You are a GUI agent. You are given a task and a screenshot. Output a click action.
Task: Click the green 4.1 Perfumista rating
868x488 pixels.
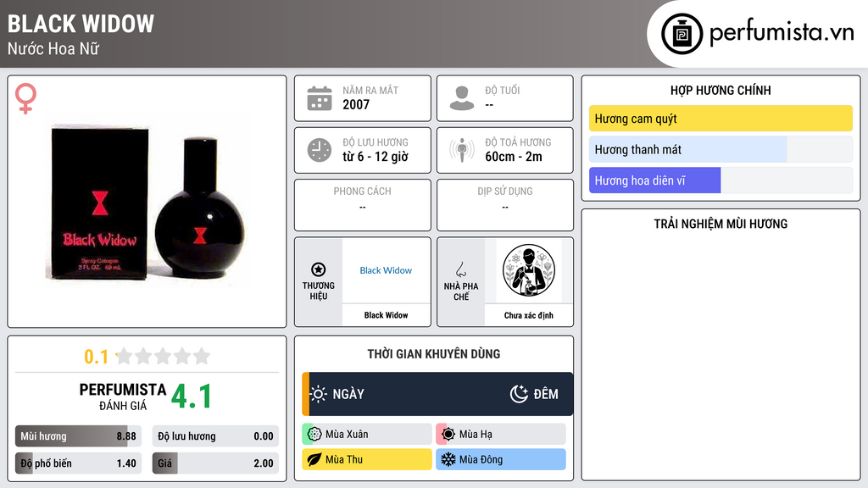192,396
